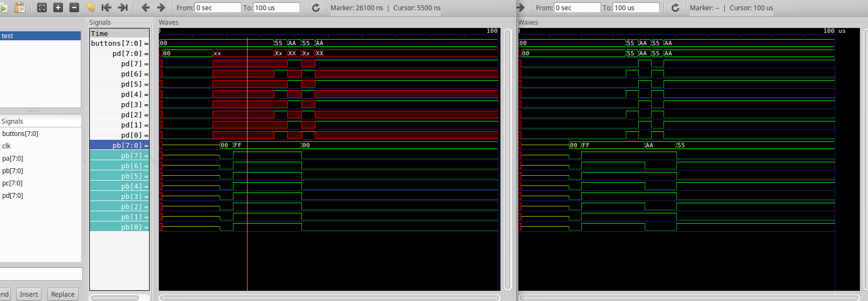Jump to the end of the time range
The height and width of the screenshot is (301, 868).
pos(123,8)
